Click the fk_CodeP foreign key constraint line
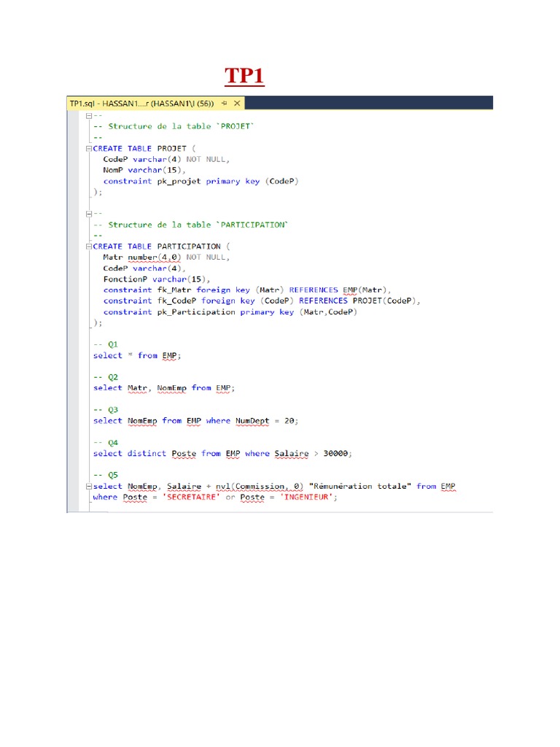This screenshot has height=747, width=560. pos(262,301)
